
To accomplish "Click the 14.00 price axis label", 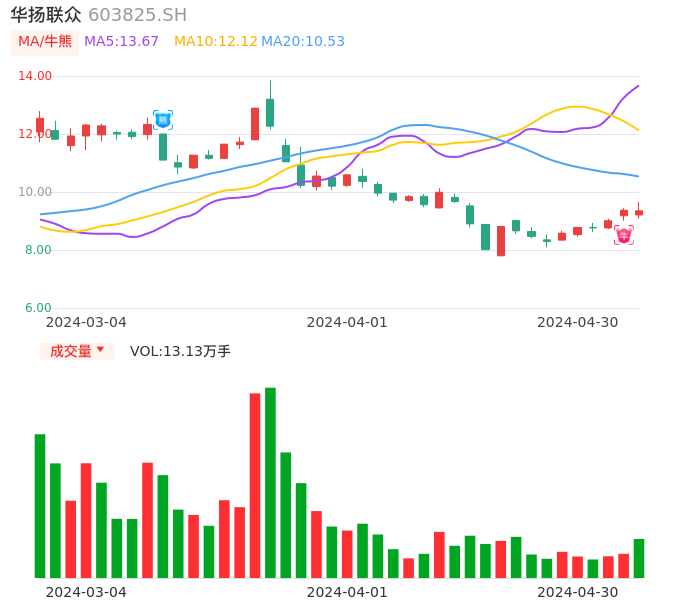I will pyautogui.click(x=36, y=76).
